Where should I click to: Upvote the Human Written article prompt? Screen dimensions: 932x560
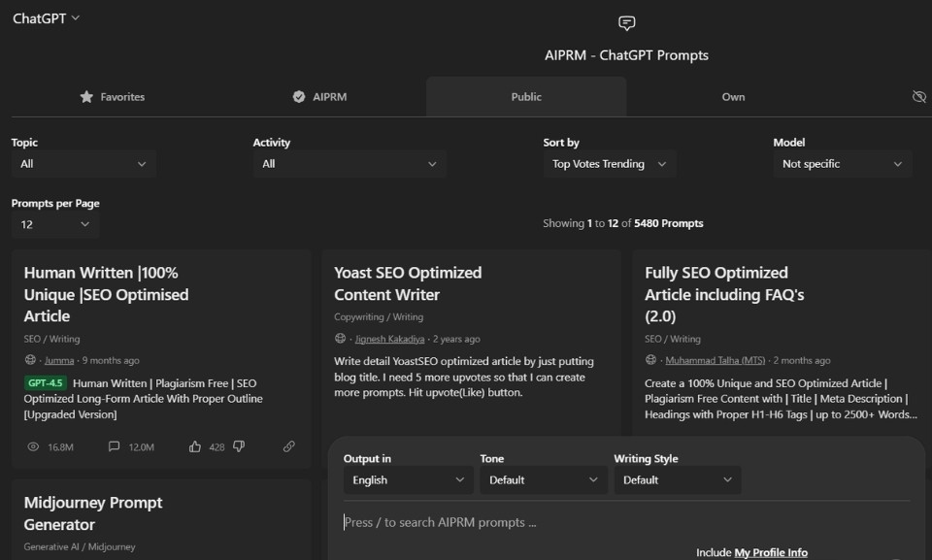(x=195, y=446)
